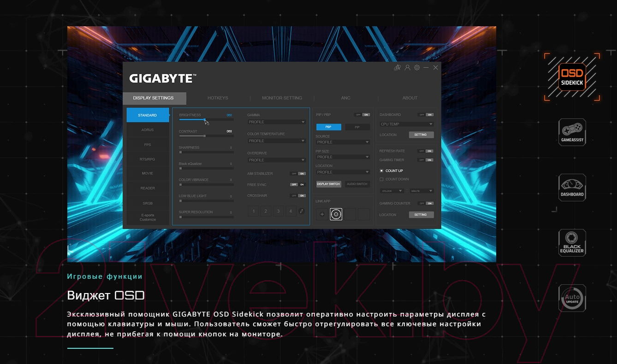Switch to the Hotkeys tab
Screen dimensions: 617x364
(x=218, y=98)
